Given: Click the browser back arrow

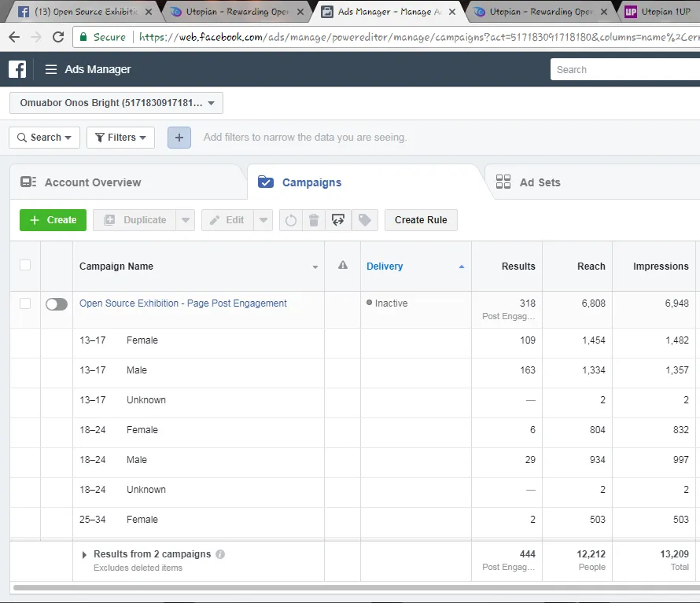Looking at the screenshot, I should click(14, 37).
